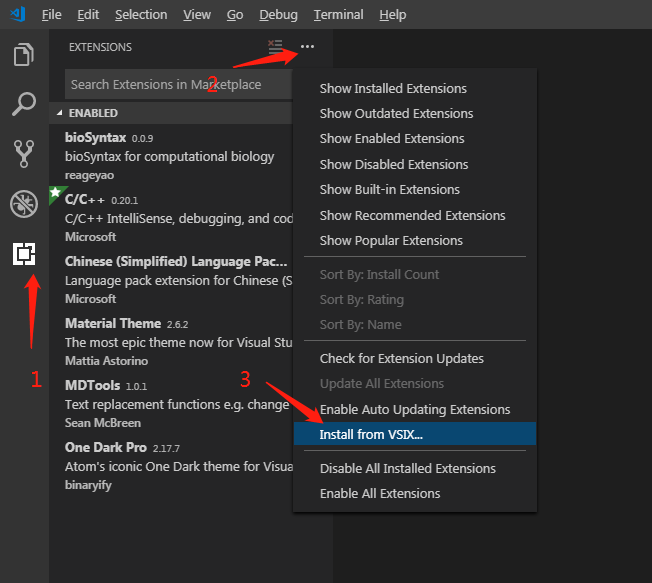The width and height of the screenshot is (652, 583).
Task: Open the C/C++ extension entry
Action: pyautogui.click(x=171, y=217)
